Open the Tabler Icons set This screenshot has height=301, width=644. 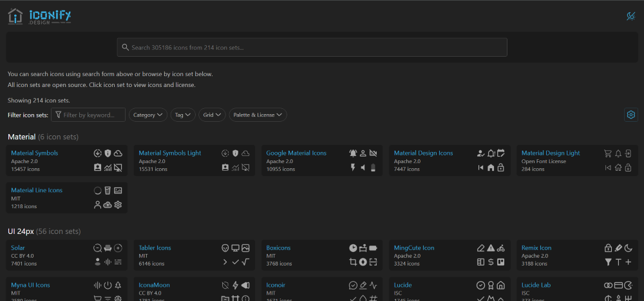(x=155, y=248)
